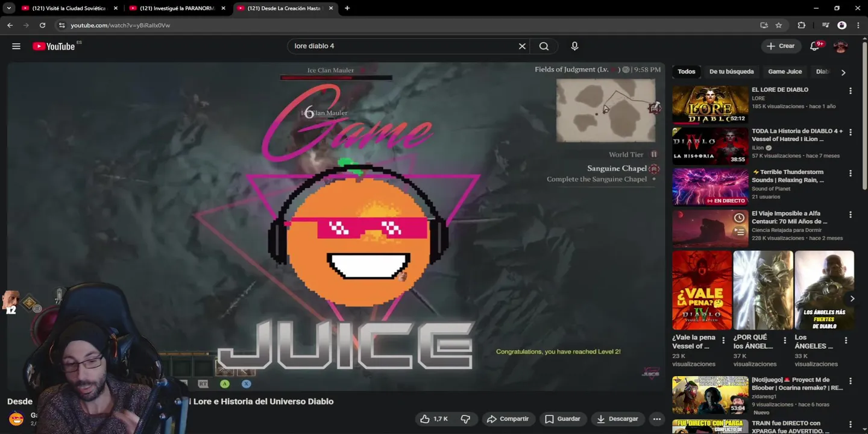The height and width of the screenshot is (434, 868).
Task: Click the Compartir share button
Action: [x=508, y=419]
